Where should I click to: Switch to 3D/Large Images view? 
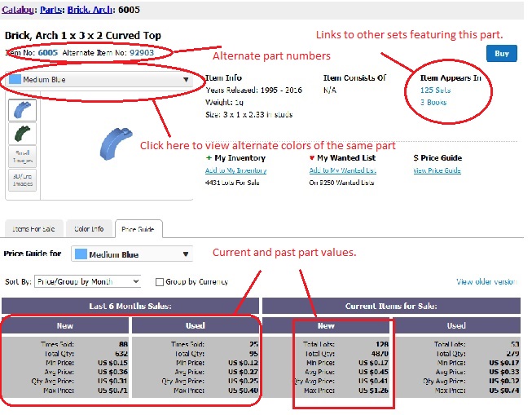point(22,180)
